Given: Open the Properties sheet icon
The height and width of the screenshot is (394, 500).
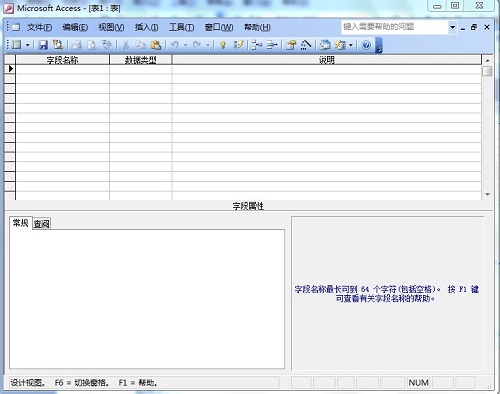Looking at the screenshot, I should [x=291, y=45].
